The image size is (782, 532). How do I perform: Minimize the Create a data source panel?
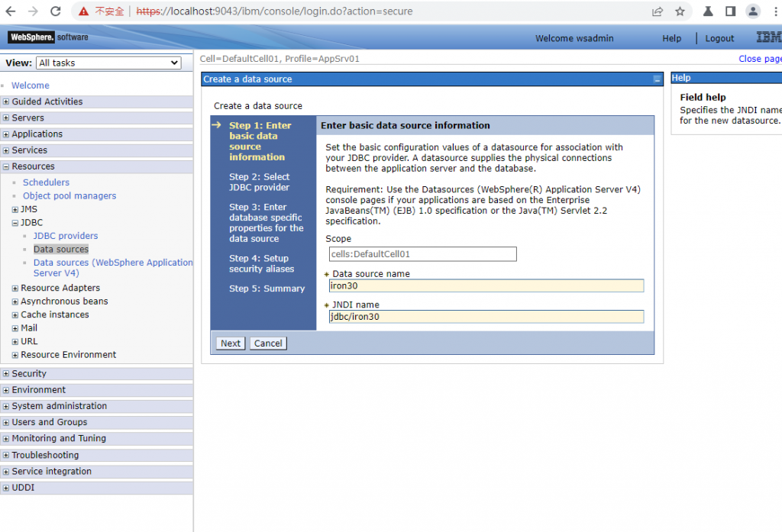(657, 79)
